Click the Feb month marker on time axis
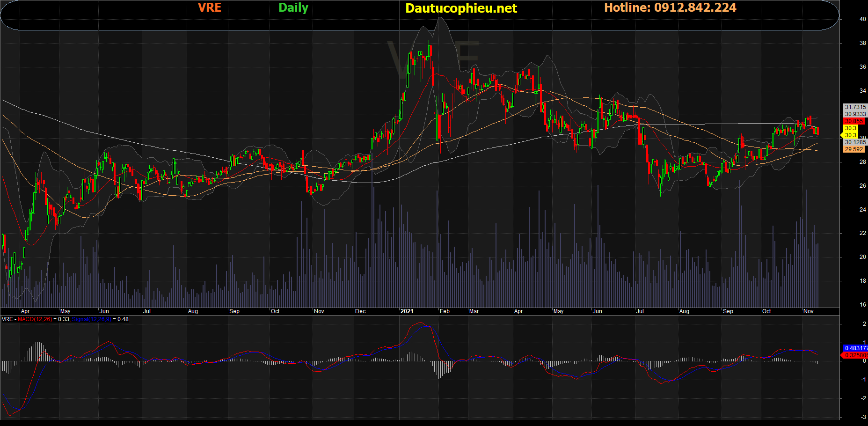Image resolution: width=868 pixels, height=426 pixels. [x=445, y=311]
